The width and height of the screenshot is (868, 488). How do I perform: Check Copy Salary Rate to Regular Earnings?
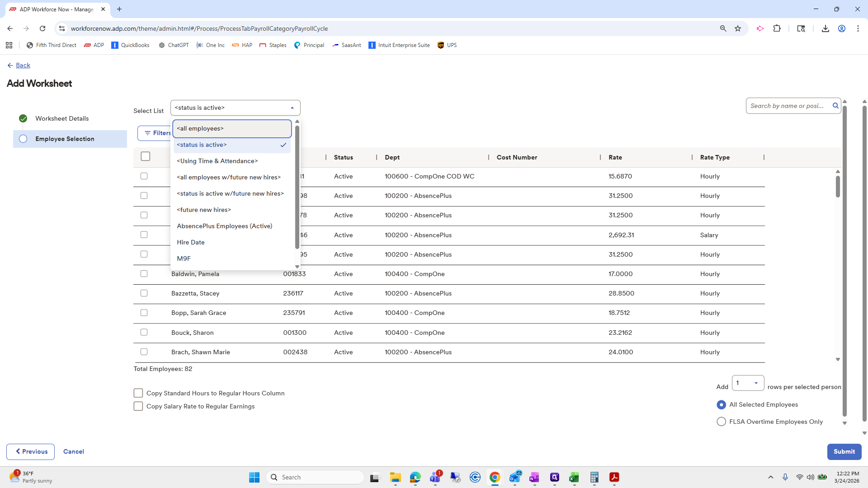click(x=138, y=406)
